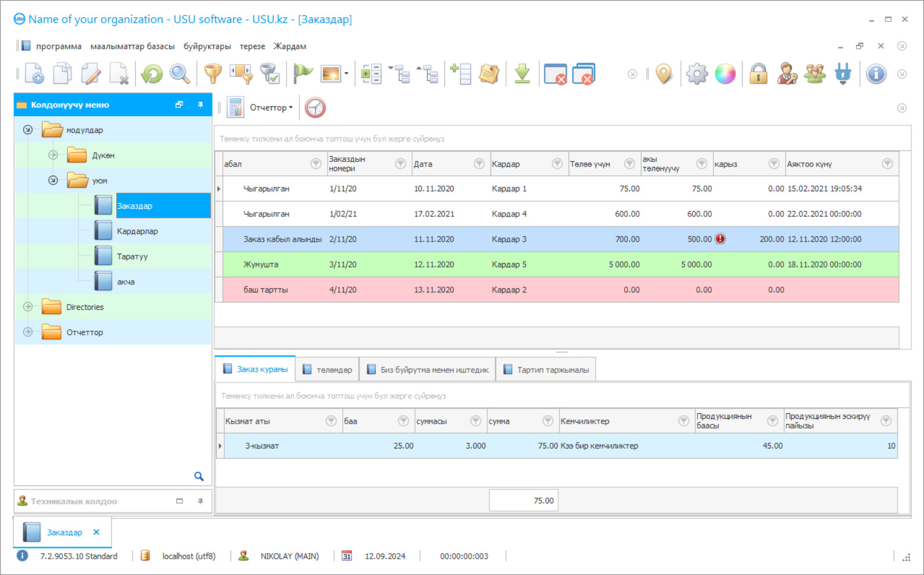This screenshot has height=575, width=924.
Task: Pin the Колдонуучу меню panel
Action: pyautogui.click(x=201, y=105)
